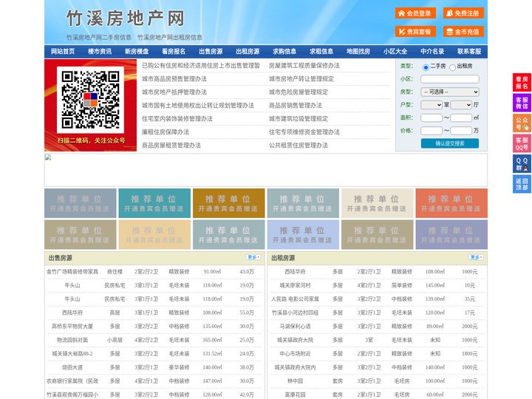Click the 确认提交搜索 button
This screenshot has width=532, height=399.
coord(450,143)
